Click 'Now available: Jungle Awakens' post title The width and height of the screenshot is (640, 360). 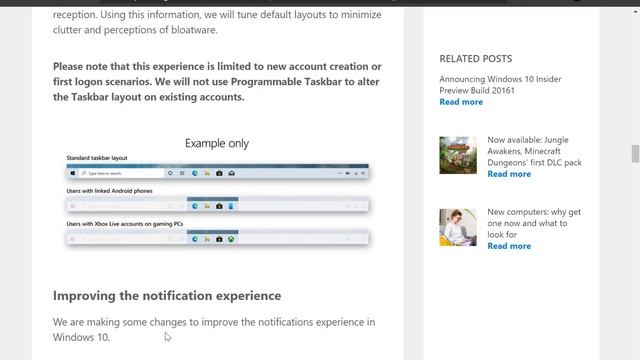pyautogui.click(x=534, y=151)
